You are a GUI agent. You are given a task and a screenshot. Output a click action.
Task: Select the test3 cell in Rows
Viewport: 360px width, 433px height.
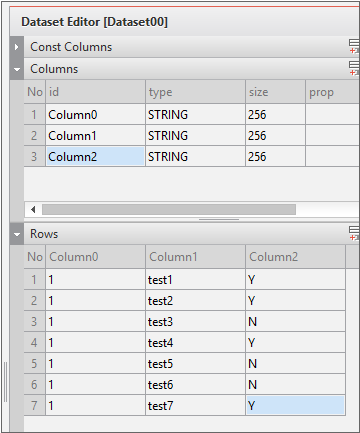(195, 322)
